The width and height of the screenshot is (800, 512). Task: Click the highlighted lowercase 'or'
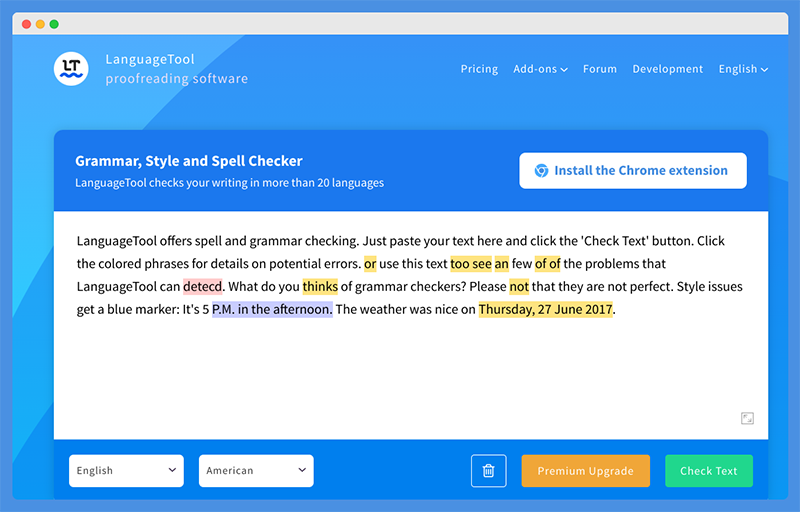[x=370, y=264]
